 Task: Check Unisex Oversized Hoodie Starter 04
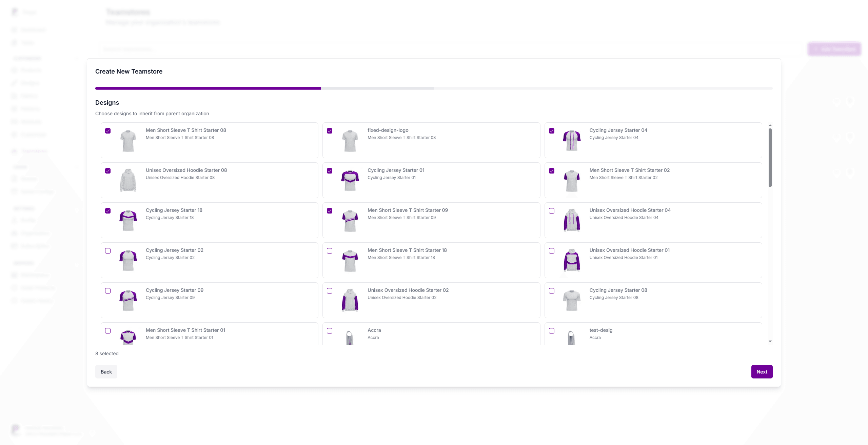pos(552,211)
